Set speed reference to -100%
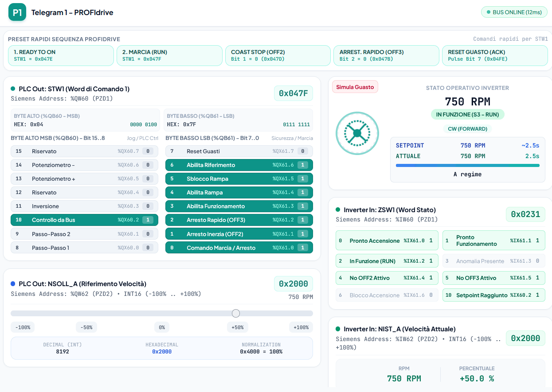This screenshot has width=552, height=392. [x=23, y=327]
